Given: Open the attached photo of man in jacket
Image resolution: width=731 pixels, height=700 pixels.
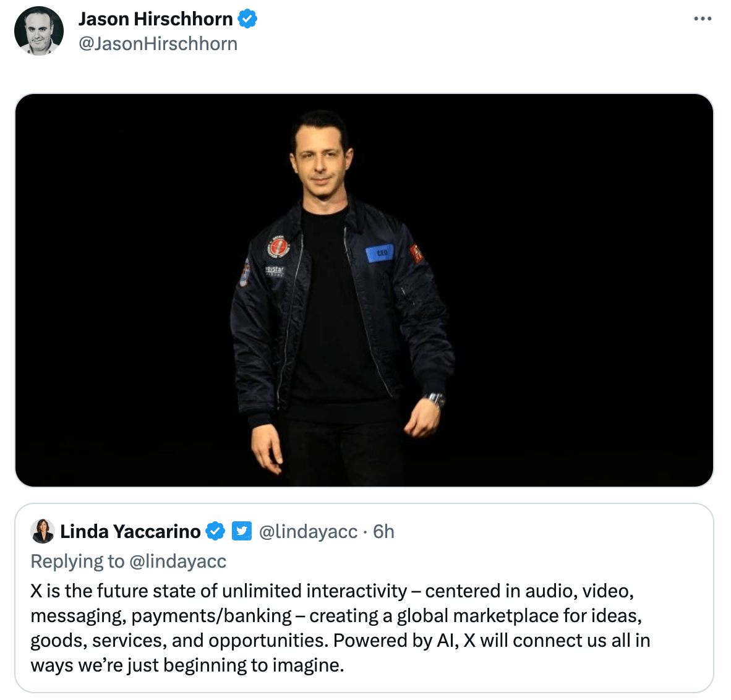Looking at the screenshot, I should [x=364, y=291].
